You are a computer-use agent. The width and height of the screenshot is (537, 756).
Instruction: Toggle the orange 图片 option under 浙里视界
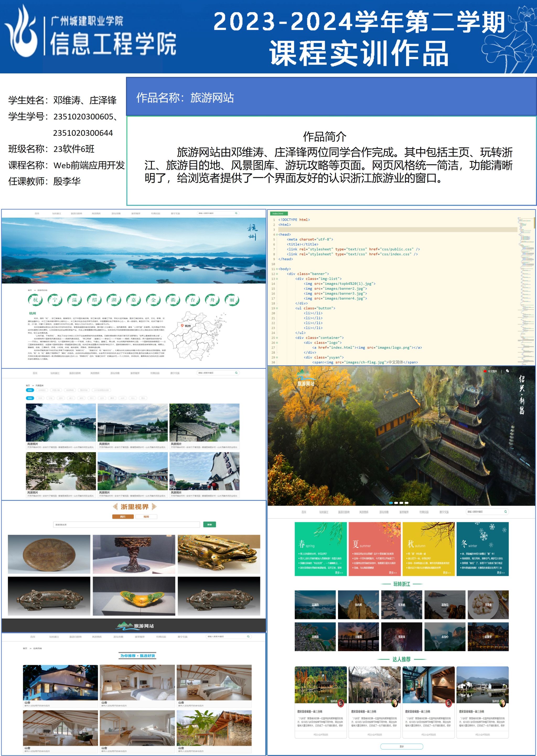click(123, 517)
